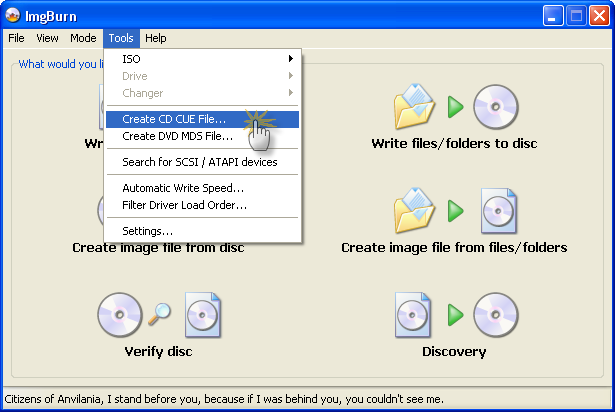Choose Create DVD MDS File
The height and width of the screenshot is (412, 615).
click(x=202, y=136)
